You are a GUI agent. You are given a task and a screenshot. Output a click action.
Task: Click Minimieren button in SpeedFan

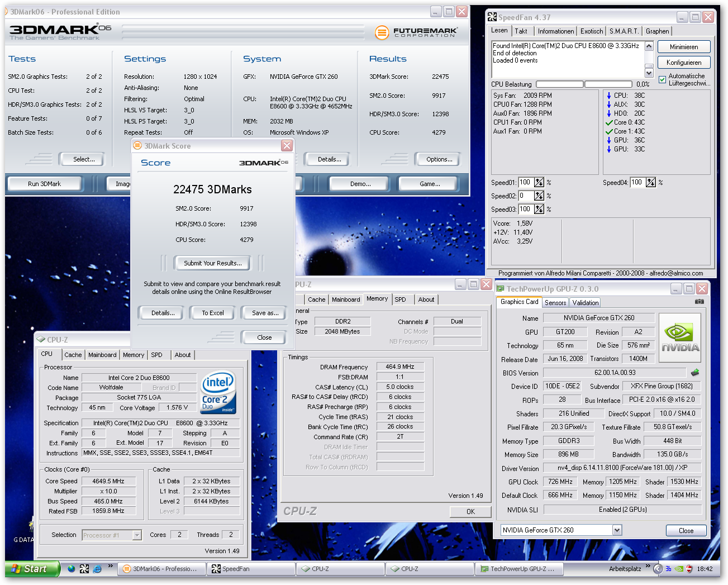point(683,47)
